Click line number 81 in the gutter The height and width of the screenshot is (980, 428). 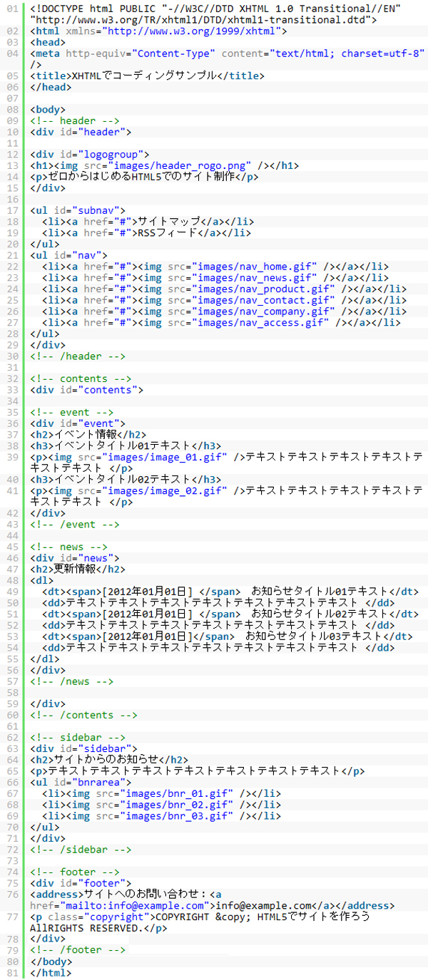(x=13, y=973)
